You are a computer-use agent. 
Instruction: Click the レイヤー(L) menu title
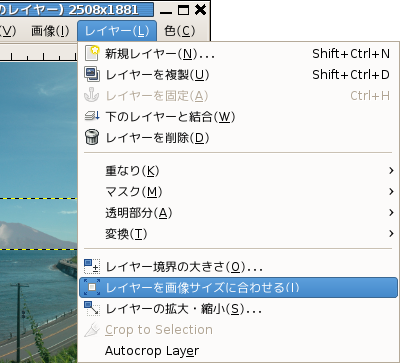coord(117,31)
